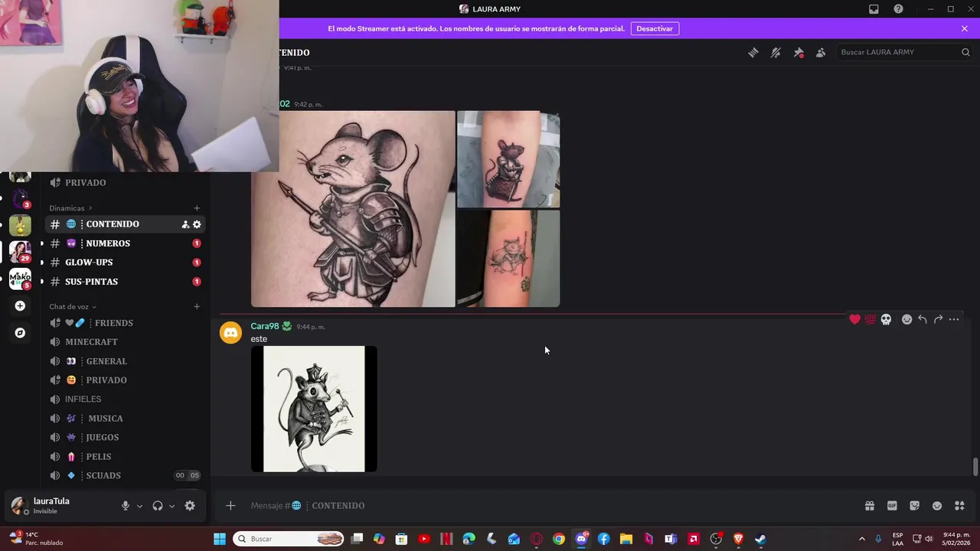The width and height of the screenshot is (980, 551).
Task: Open server with 29 notification badge
Action: pos(20,251)
